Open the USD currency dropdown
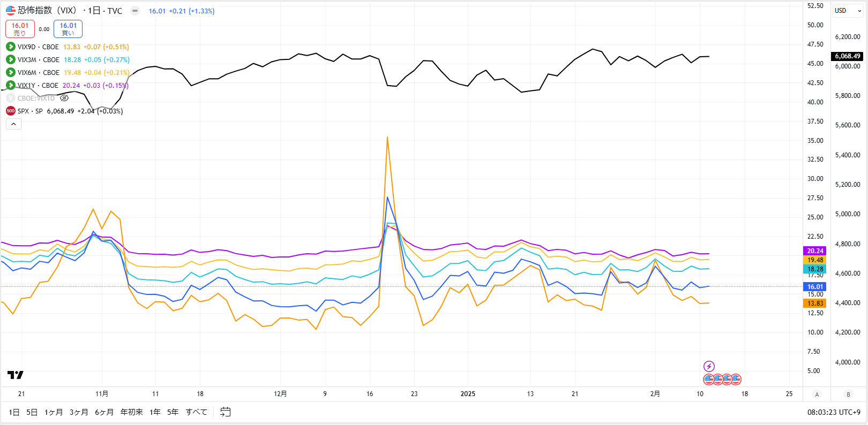Image resolution: width=868 pixels, height=425 pixels. (848, 11)
